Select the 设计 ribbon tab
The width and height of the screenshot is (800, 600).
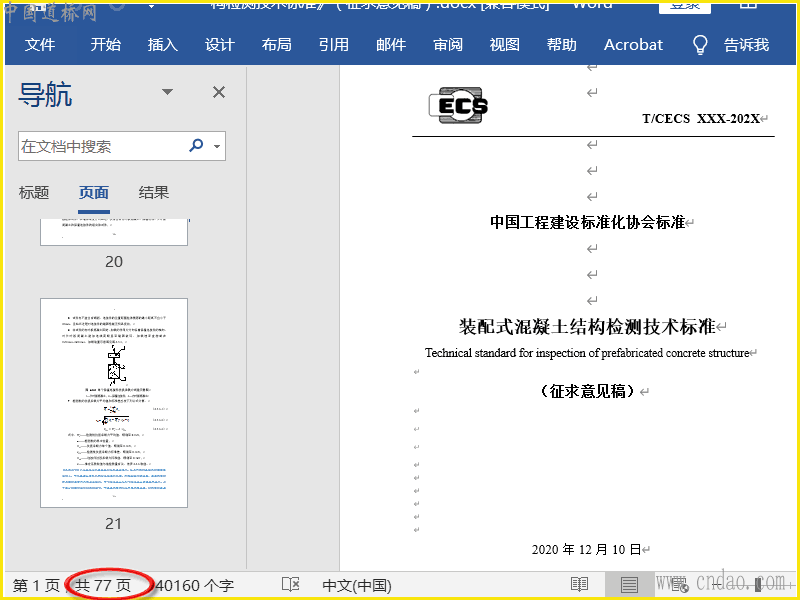pos(220,44)
